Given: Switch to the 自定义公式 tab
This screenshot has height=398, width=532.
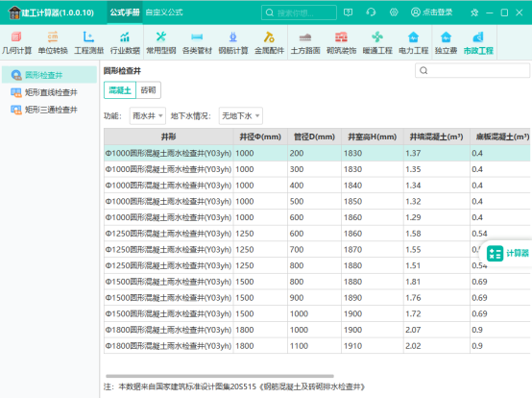Looking at the screenshot, I should [x=164, y=12].
